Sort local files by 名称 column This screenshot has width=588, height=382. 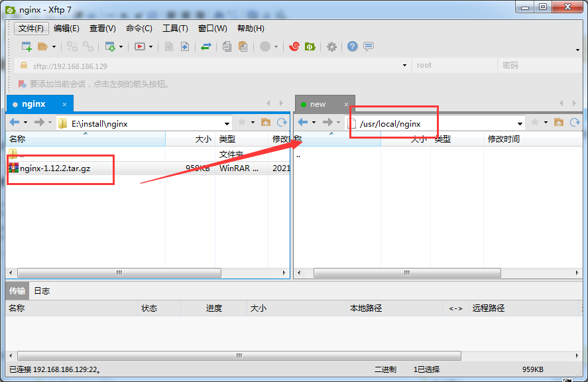tap(86, 139)
